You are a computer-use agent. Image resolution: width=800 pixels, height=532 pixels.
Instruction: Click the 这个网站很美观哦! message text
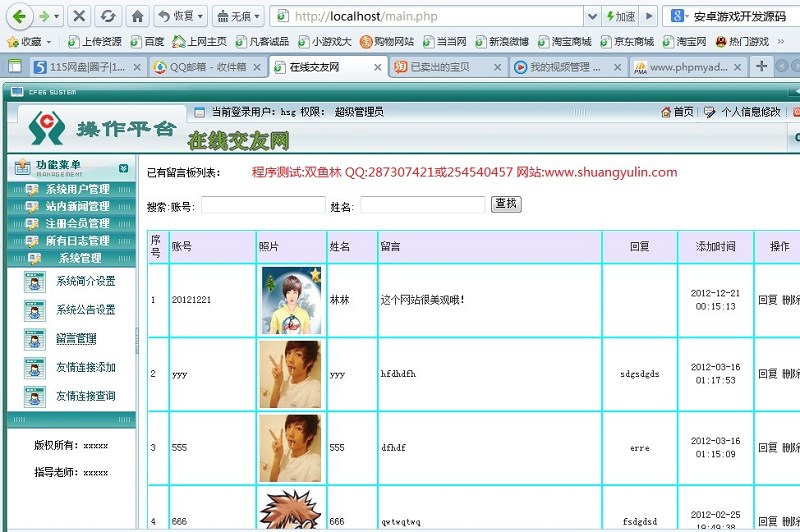422,300
